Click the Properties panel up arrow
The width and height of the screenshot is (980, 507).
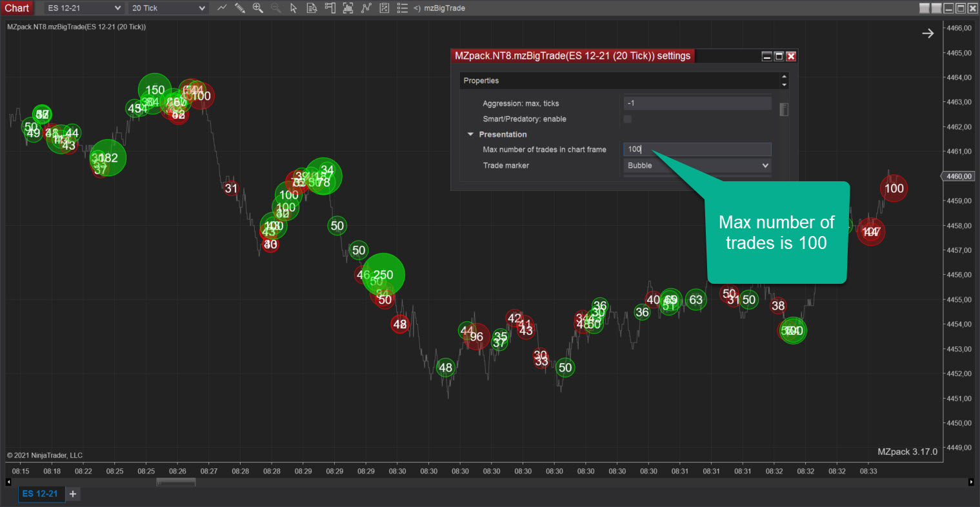785,77
